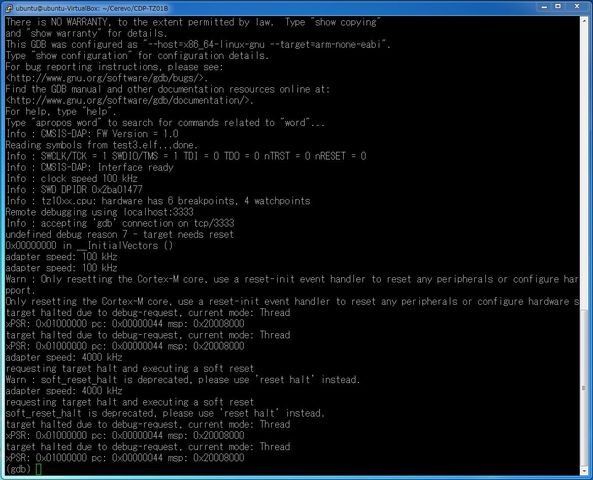Viewport: 593px width, 480px height.
Task: Click 'There is NO WARRANTY' line
Action: coord(194,22)
